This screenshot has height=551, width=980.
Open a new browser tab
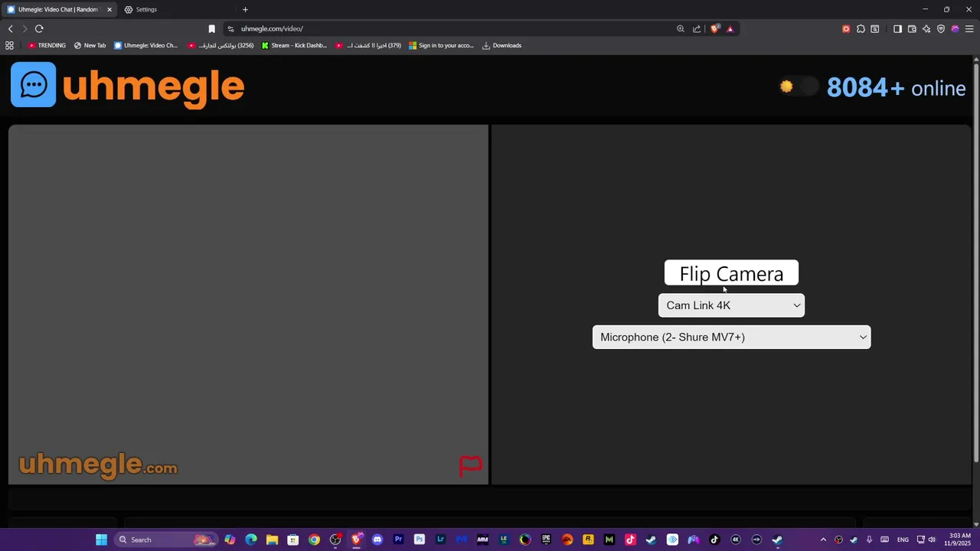pyautogui.click(x=245, y=9)
